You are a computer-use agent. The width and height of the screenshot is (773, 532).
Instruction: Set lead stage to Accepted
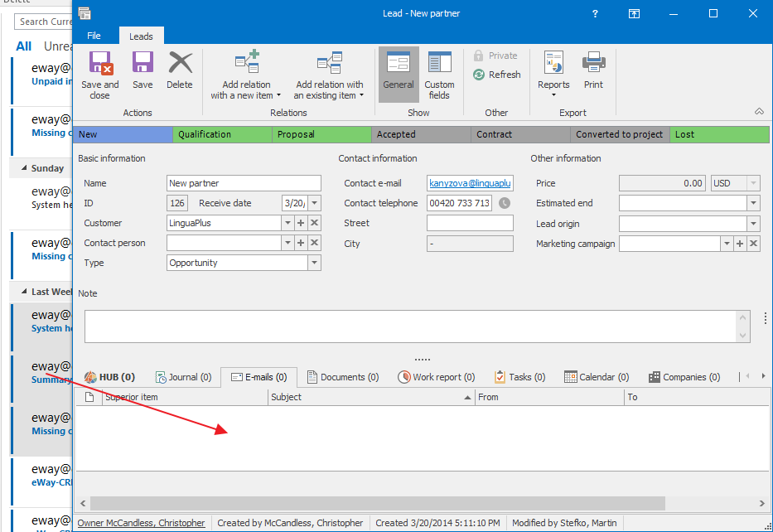(x=421, y=134)
